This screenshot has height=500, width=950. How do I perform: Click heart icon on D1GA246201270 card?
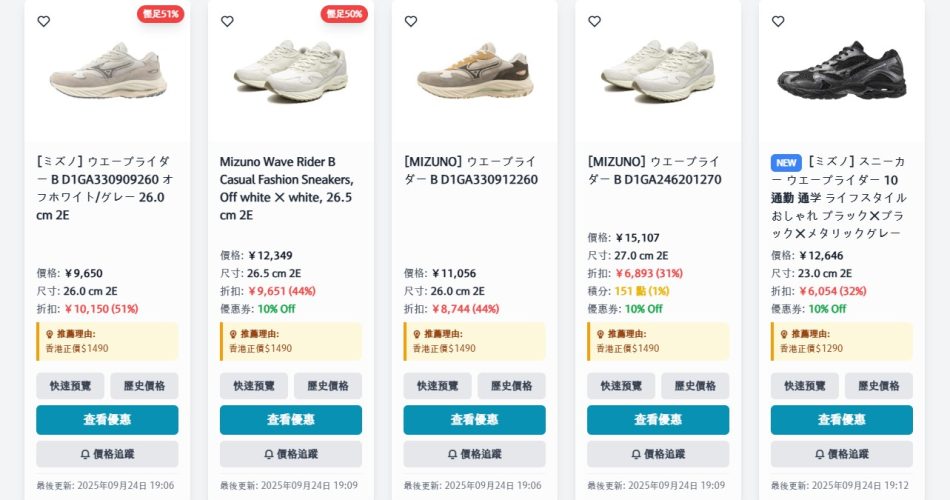[594, 21]
